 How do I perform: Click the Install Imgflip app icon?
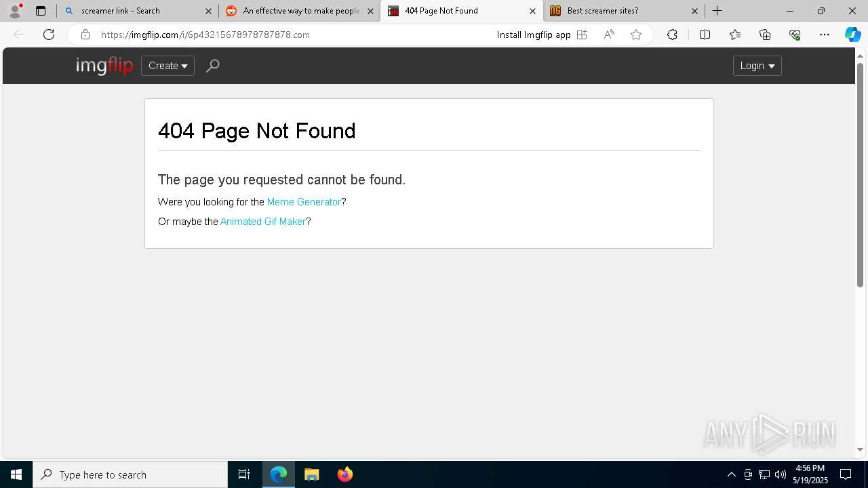click(x=582, y=35)
